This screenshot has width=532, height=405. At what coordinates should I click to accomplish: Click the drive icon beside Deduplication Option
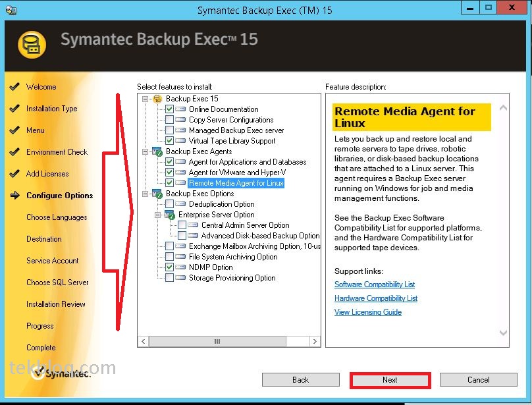[x=180, y=204]
